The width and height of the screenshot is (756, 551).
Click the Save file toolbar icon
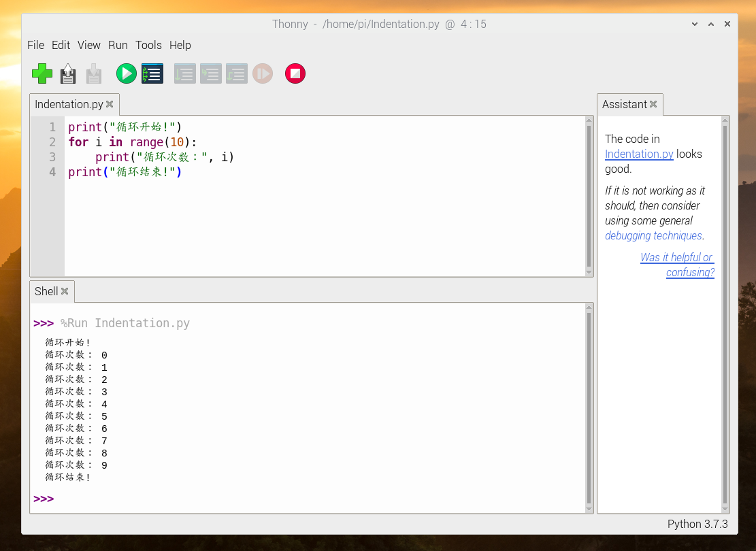pyautogui.click(x=94, y=73)
